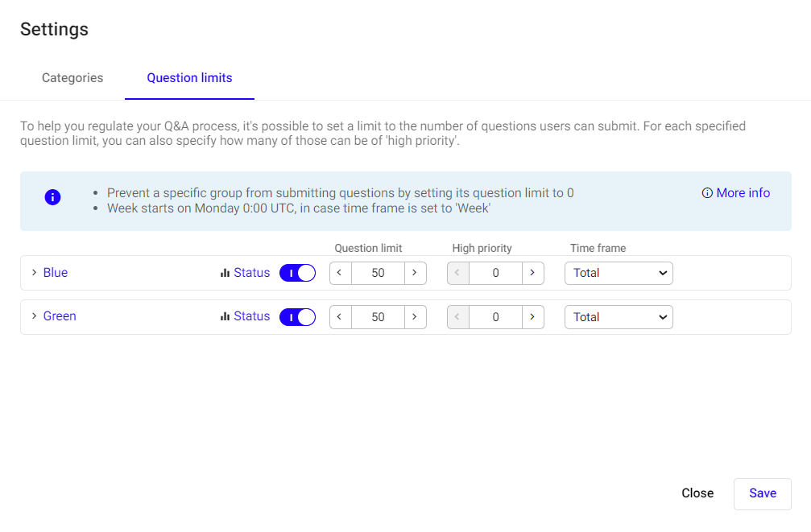Increase Blue high priority count

[532, 273]
